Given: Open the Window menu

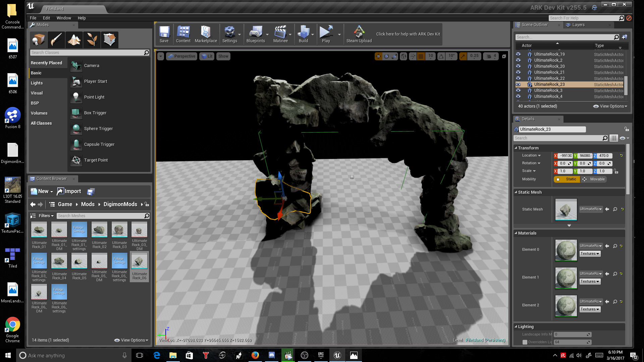Looking at the screenshot, I should [x=63, y=18].
